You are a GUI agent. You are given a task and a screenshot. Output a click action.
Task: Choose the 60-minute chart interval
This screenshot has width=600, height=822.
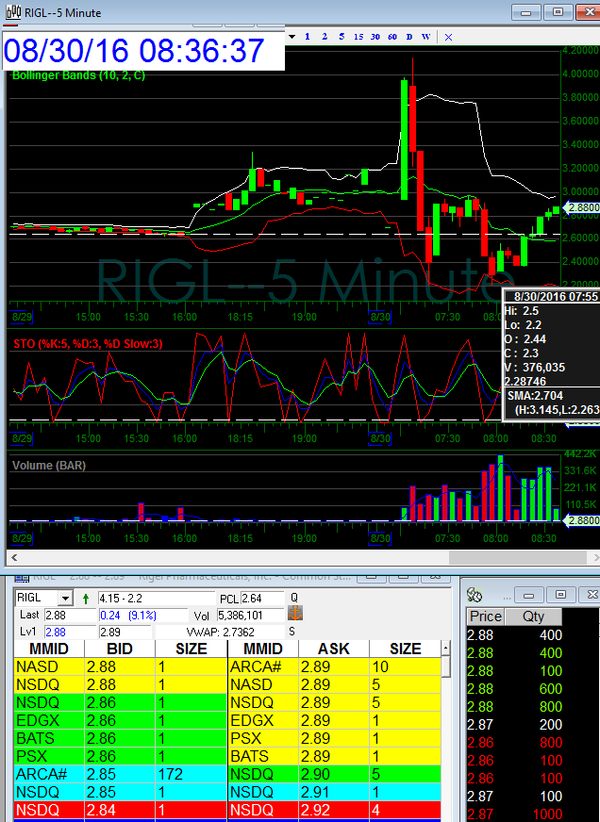tap(392, 37)
